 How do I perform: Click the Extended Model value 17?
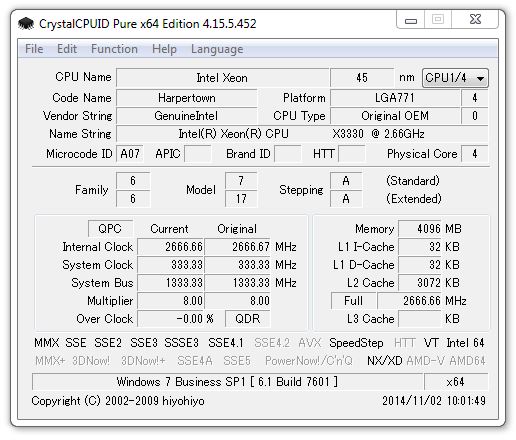[241, 199]
